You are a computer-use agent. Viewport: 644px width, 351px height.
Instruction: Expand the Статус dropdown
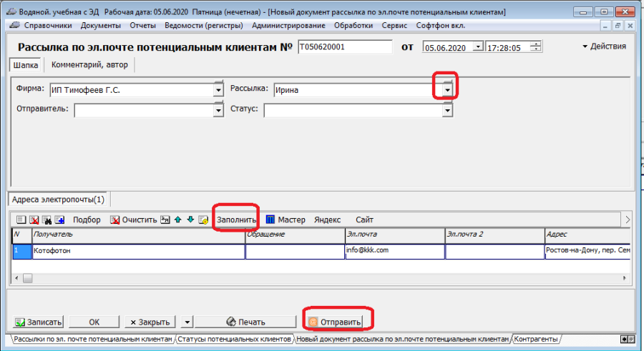coord(447,110)
